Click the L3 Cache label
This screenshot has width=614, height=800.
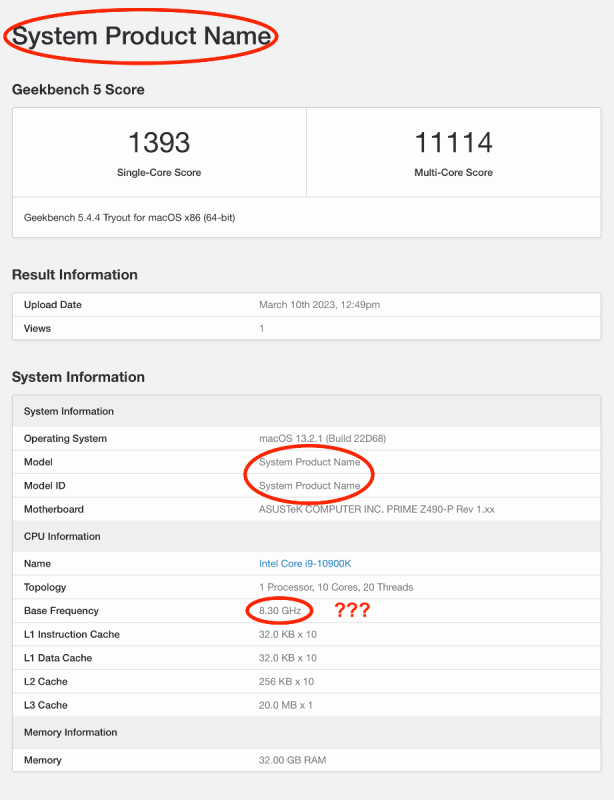click(45, 705)
